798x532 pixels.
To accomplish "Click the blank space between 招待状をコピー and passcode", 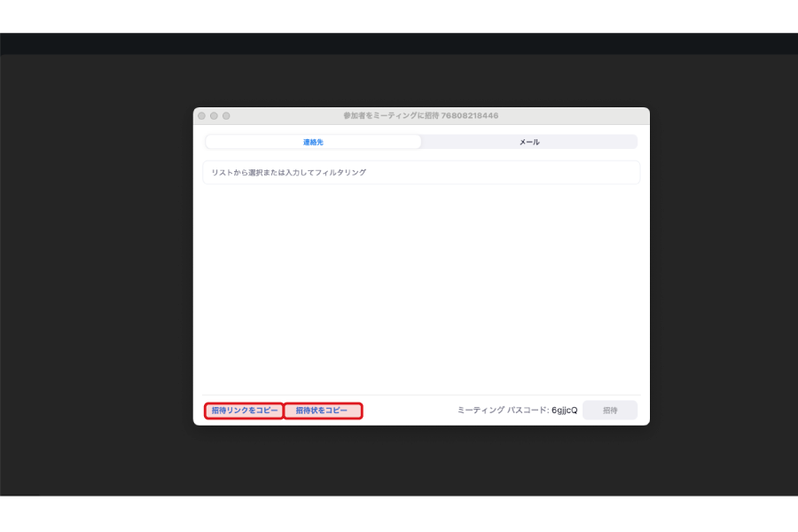I will pyautogui.click(x=408, y=411).
